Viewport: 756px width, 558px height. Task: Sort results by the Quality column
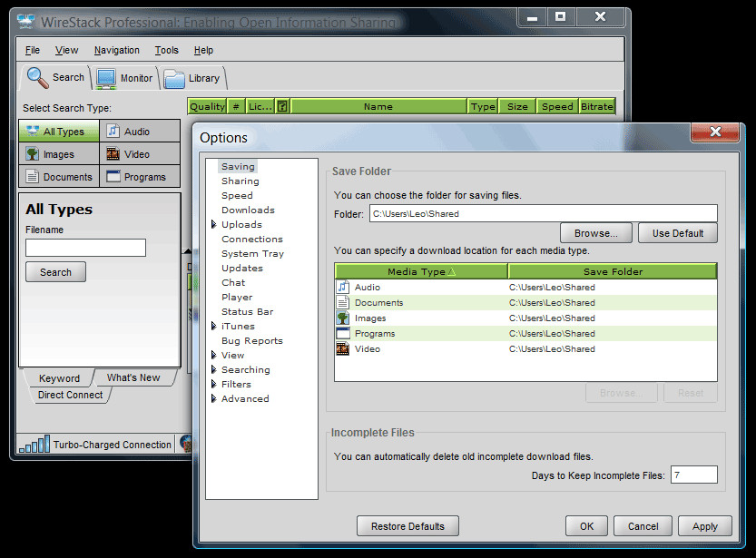[207, 106]
